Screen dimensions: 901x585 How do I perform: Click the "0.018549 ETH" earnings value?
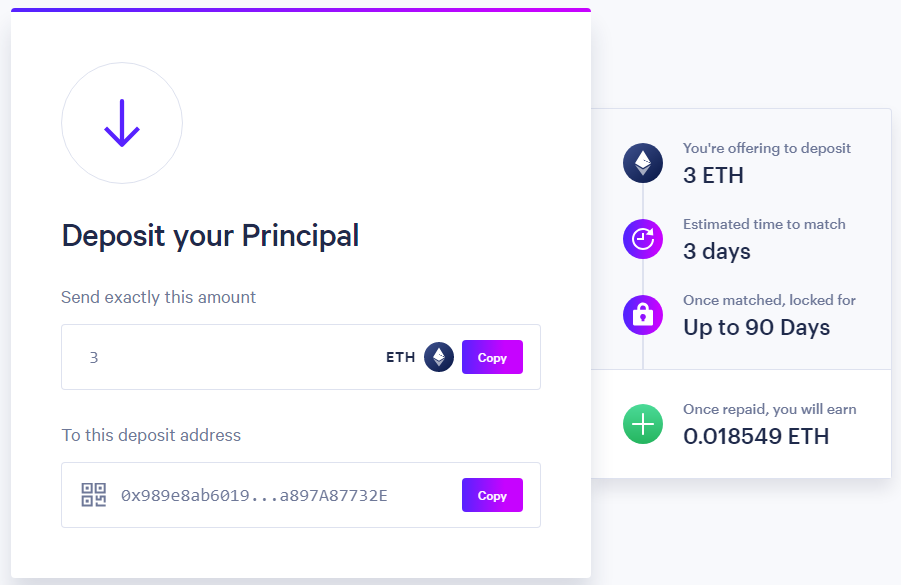tap(756, 436)
